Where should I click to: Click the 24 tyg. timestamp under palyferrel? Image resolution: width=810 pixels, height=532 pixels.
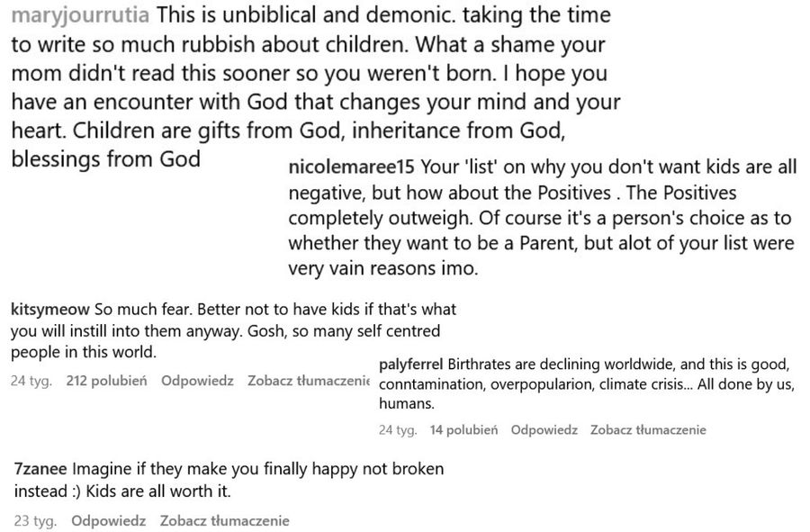coord(398,429)
